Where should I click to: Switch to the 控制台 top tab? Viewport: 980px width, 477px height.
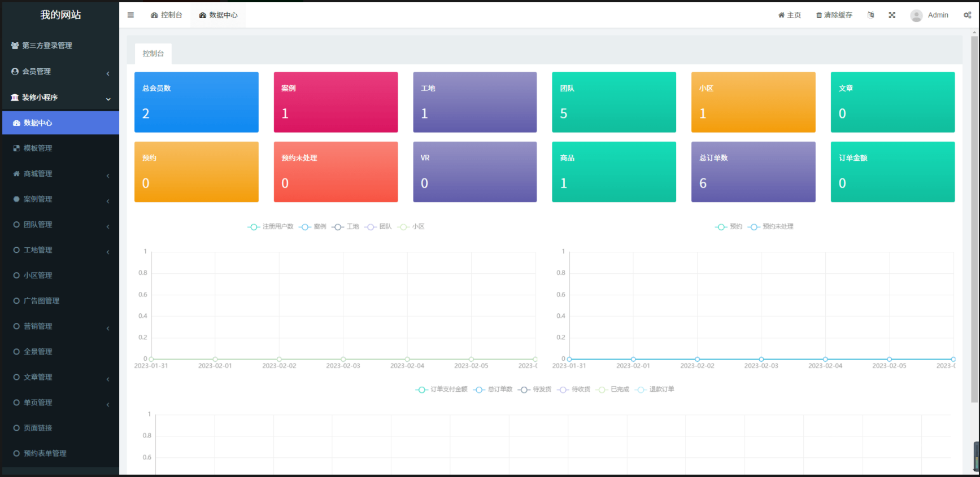point(167,15)
